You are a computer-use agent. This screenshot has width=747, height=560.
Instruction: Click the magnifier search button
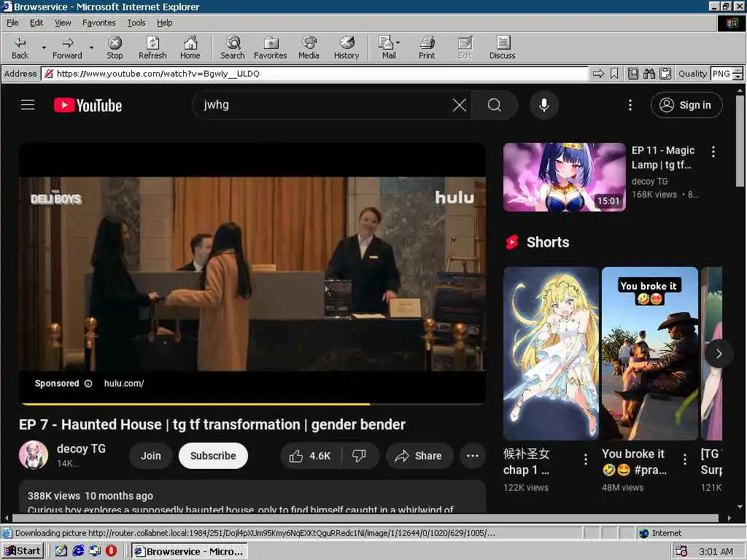point(495,105)
